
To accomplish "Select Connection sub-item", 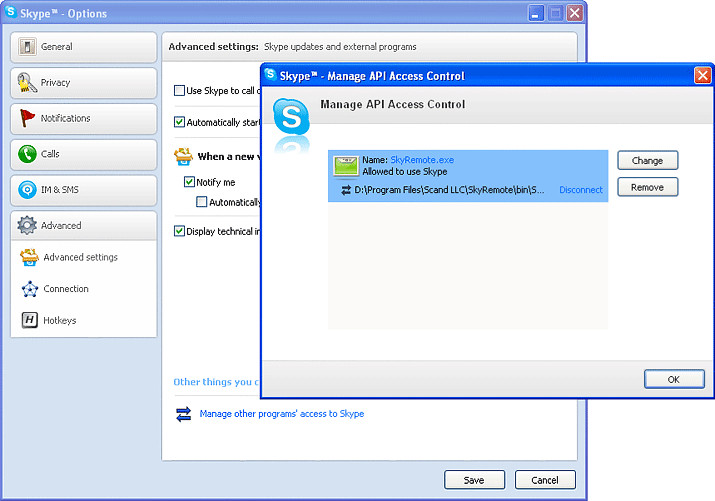I will pos(66,289).
